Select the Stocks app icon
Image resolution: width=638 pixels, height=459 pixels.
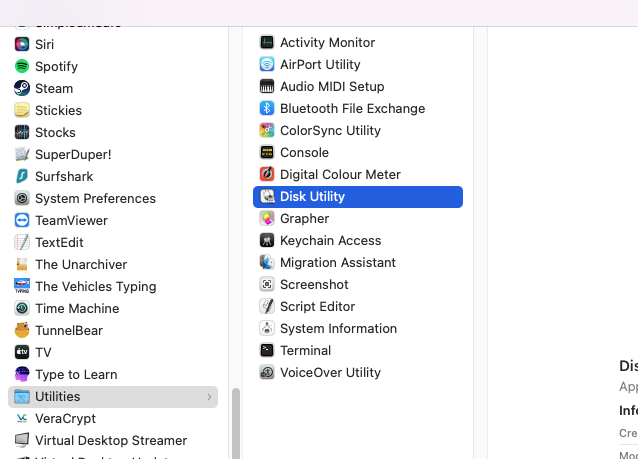click(22, 132)
